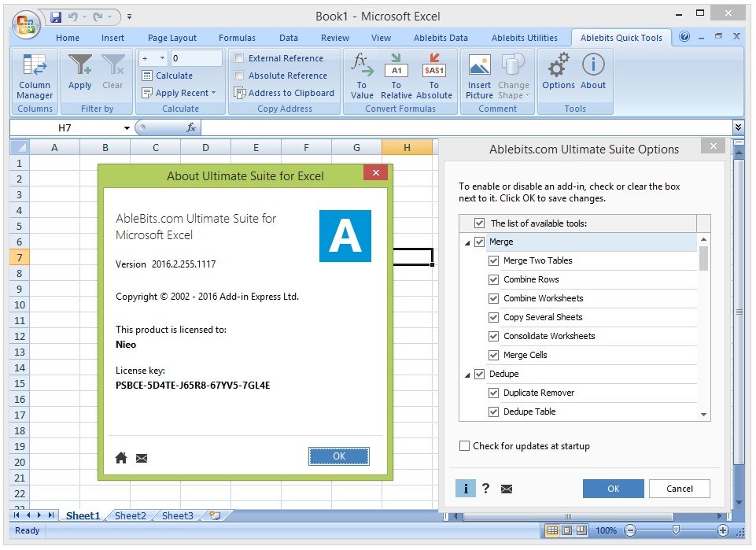The height and width of the screenshot is (550, 756).
Task: Click the question mark help icon in the Options dialog
Action: coord(486,489)
